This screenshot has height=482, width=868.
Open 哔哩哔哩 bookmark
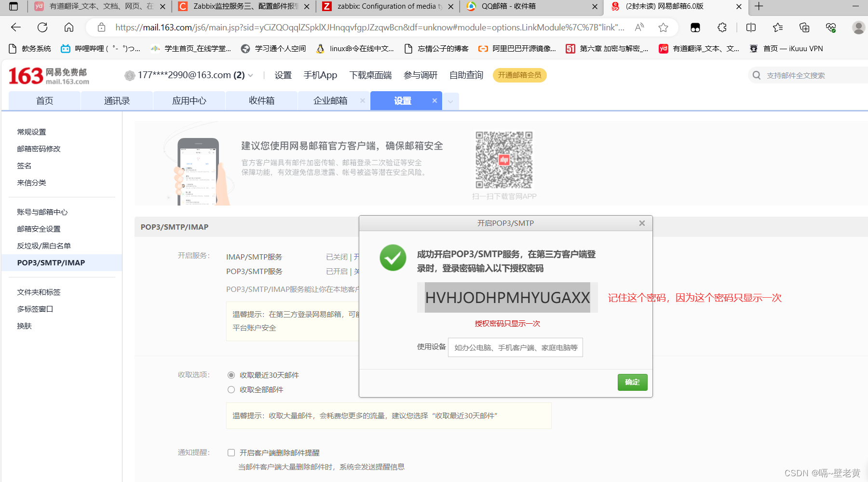coord(100,48)
